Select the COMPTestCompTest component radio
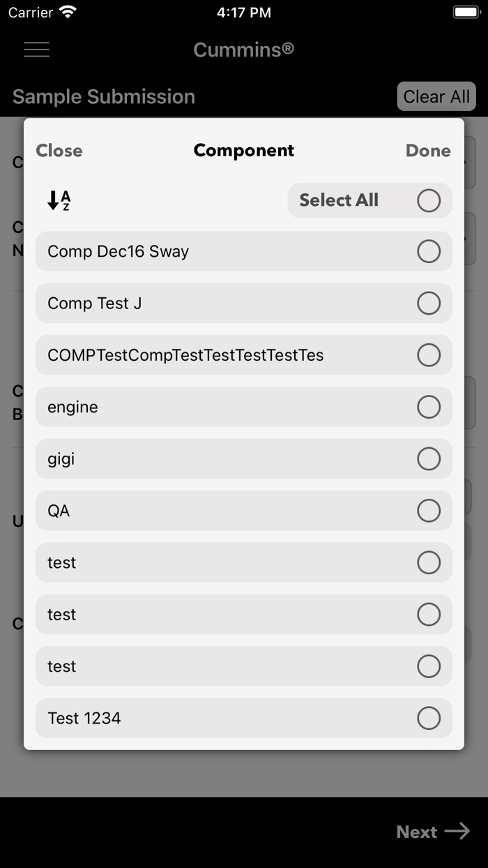The width and height of the screenshot is (488, 868). coord(430,354)
